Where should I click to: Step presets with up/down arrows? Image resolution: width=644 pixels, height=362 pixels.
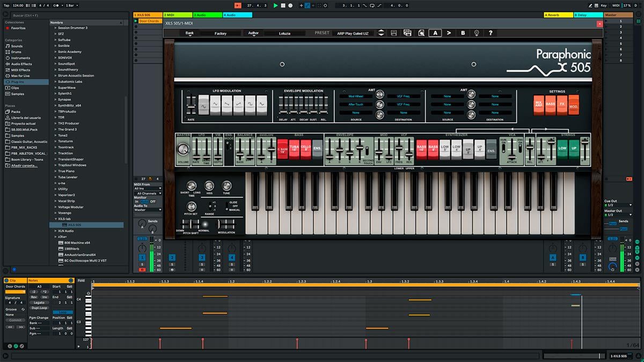(381, 33)
